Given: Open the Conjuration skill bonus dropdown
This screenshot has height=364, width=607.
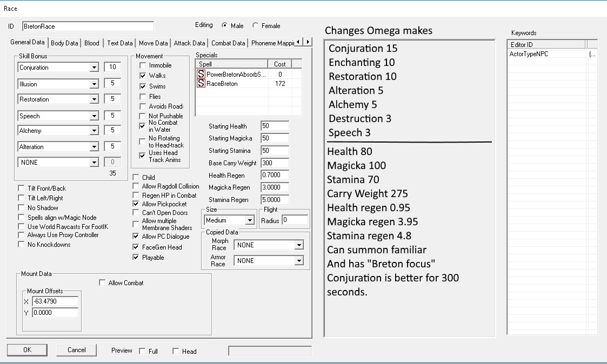Looking at the screenshot, I should [x=94, y=68].
